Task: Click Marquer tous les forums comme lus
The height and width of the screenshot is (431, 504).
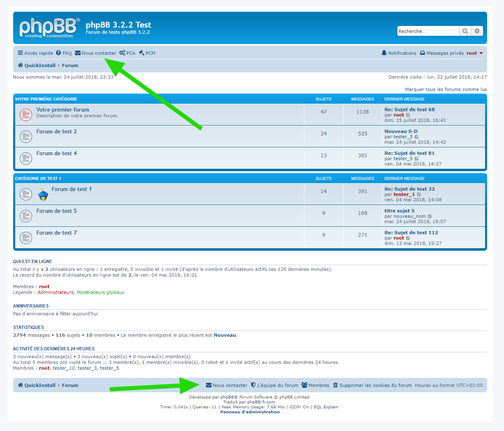Action: coord(446,89)
